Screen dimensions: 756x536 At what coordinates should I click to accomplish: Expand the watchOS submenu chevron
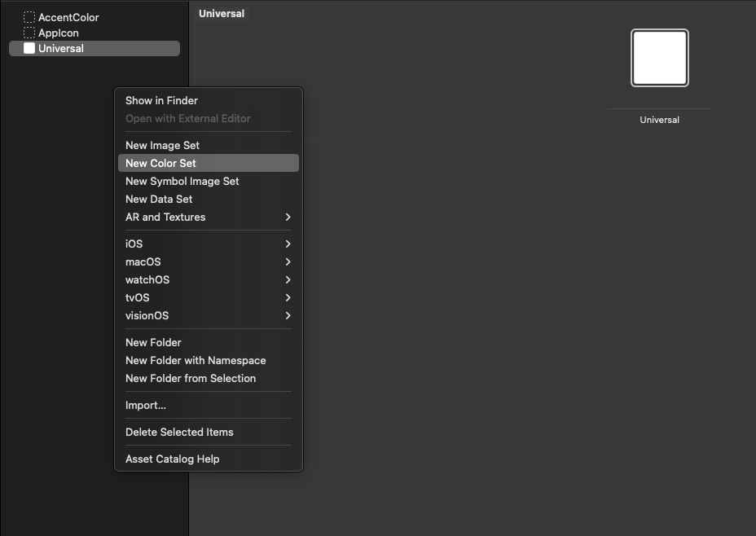coord(288,279)
